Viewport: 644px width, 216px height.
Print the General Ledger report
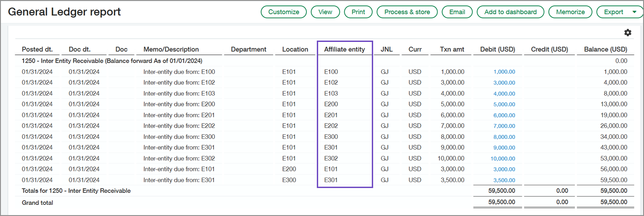(358, 12)
